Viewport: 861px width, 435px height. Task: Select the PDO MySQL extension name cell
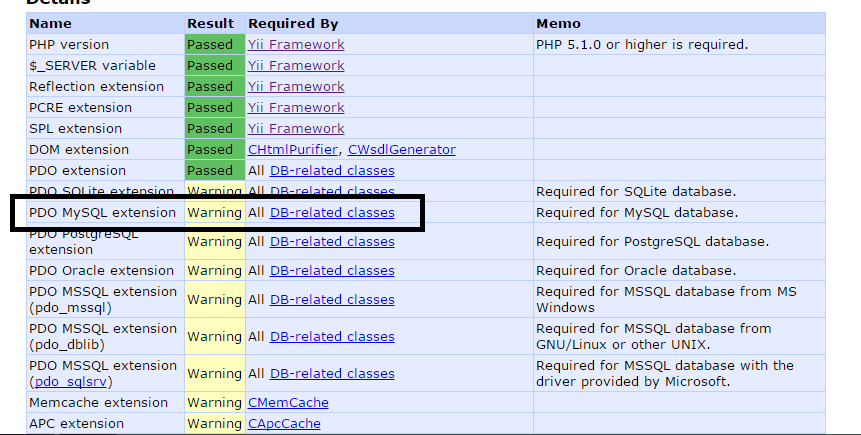[x=105, y=213]
